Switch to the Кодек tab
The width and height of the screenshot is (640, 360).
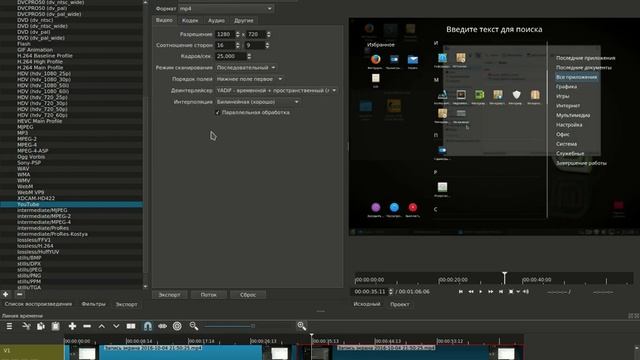pos(190,20)
